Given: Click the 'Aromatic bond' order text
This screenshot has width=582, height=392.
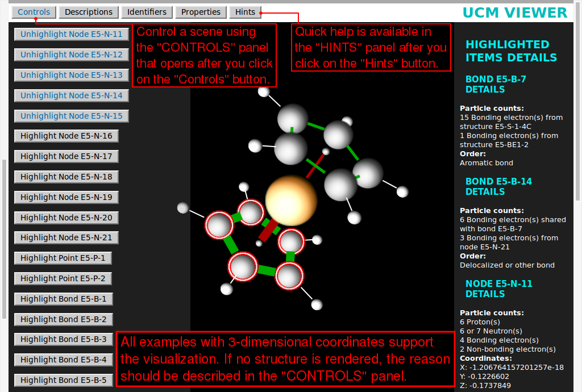Looking at the screenshot, I should click(487, 163).
